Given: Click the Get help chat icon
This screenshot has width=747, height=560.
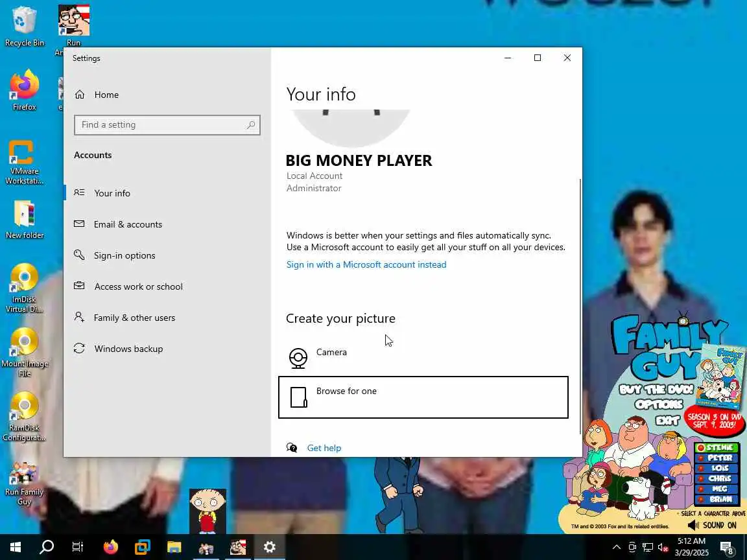Looking at the screenshot, I should (x=292, y=448).
